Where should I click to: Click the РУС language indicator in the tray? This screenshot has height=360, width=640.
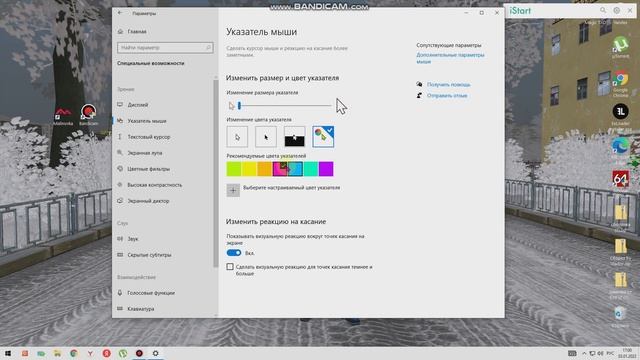tap(610, 353)
